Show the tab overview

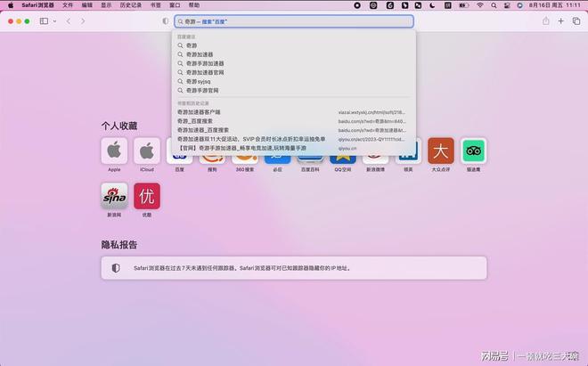576,21
